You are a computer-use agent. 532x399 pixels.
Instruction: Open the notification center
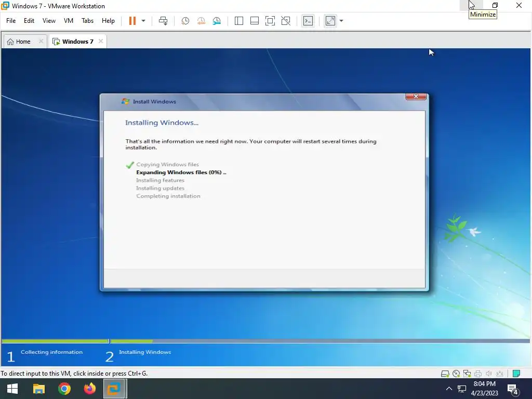[513, 389]
